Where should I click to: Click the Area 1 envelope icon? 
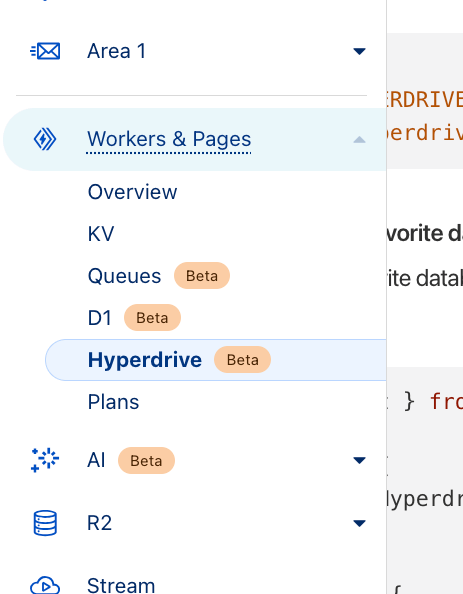45,51
